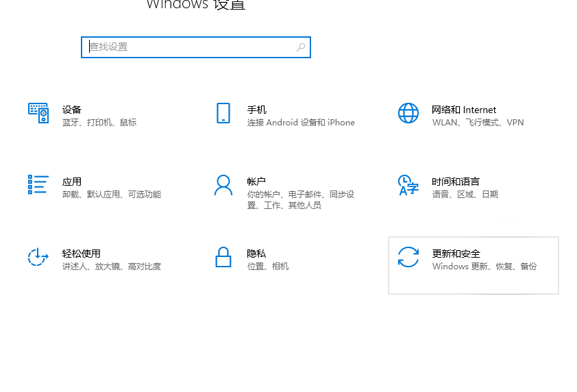Click the 隐私 padlock icon
The width and height of the screenshot is (577, 392).
(x=223, y=257)
